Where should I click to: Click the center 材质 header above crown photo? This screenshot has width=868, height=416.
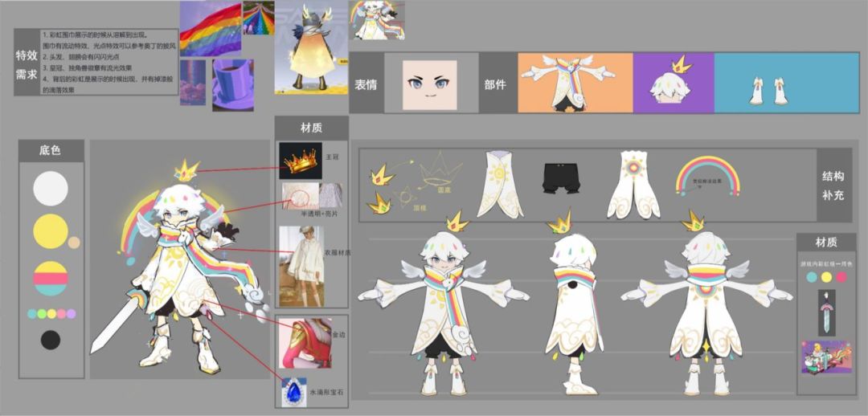tap(312, 128)
